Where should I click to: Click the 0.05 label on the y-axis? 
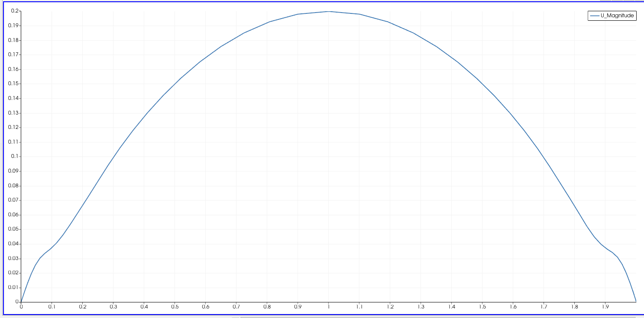tap(13, 229)
